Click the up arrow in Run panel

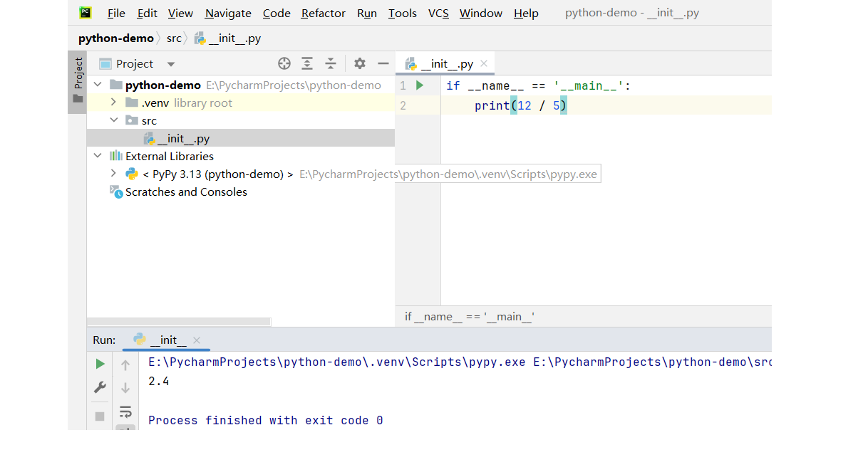coord(125,365)
